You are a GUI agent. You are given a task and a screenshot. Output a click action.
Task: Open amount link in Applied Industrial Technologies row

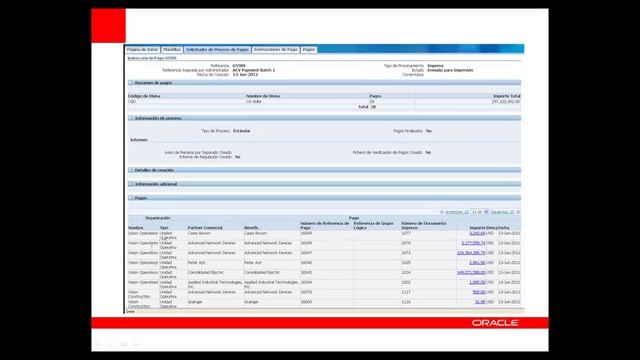click(x=477, y=282)
